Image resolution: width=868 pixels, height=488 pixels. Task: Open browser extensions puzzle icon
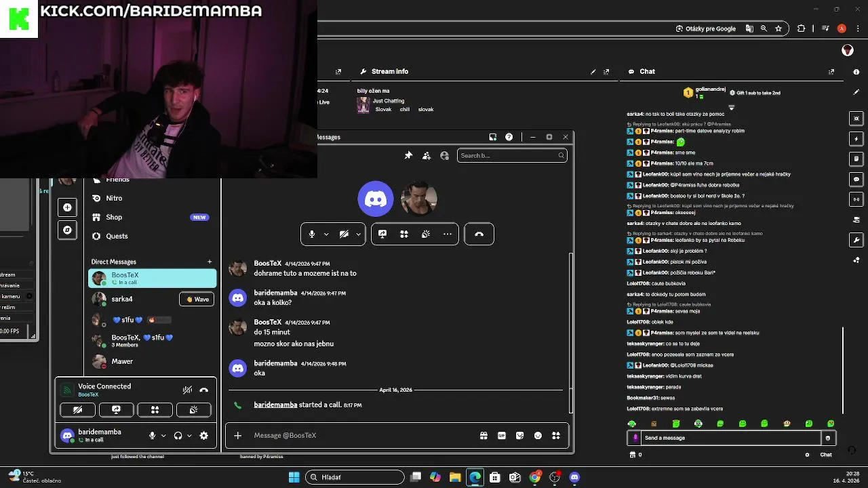tap(802, 28)
